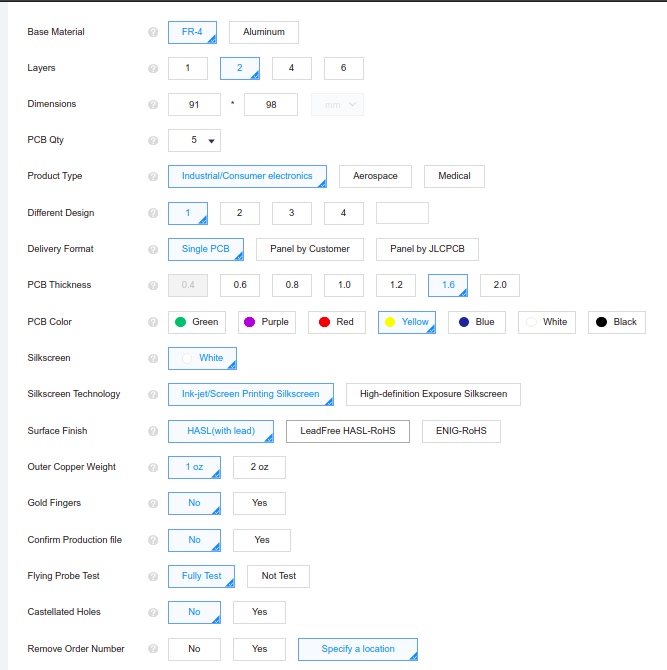This screenshot has height=670, width=667.
Task: Select the Black PCB color swatch
Action: click(x=617, y=322)
